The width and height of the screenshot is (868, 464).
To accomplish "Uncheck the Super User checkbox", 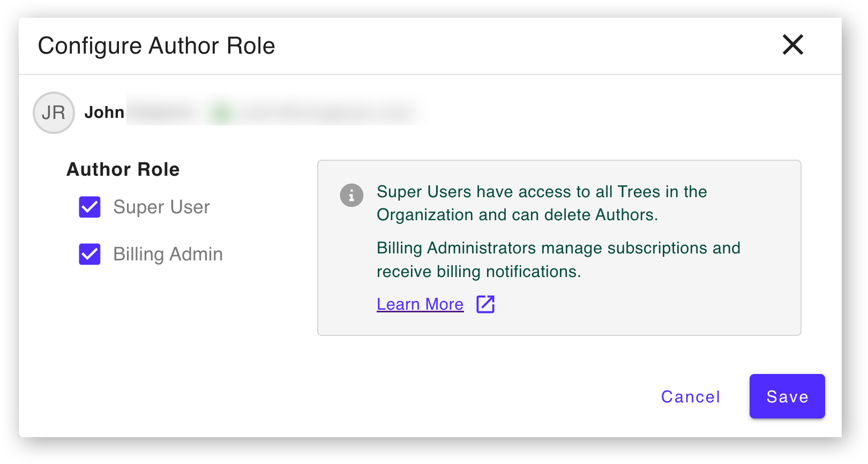I will coord(89,207).
